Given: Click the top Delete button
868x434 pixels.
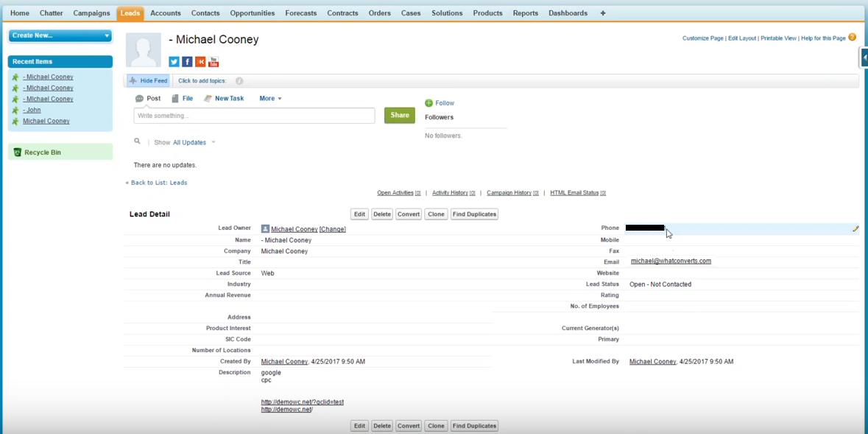Looking at the screenshot, I should tap(382, 214).
